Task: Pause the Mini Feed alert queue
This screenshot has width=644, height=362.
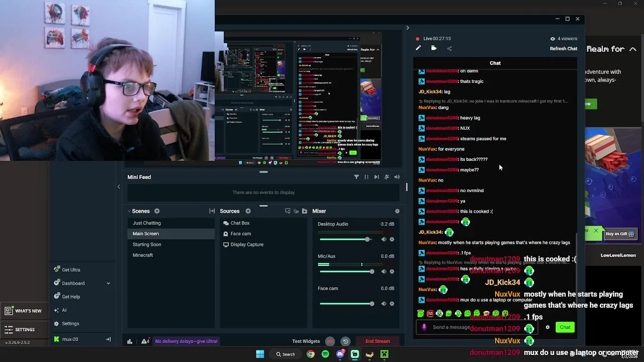Action: 366,177
